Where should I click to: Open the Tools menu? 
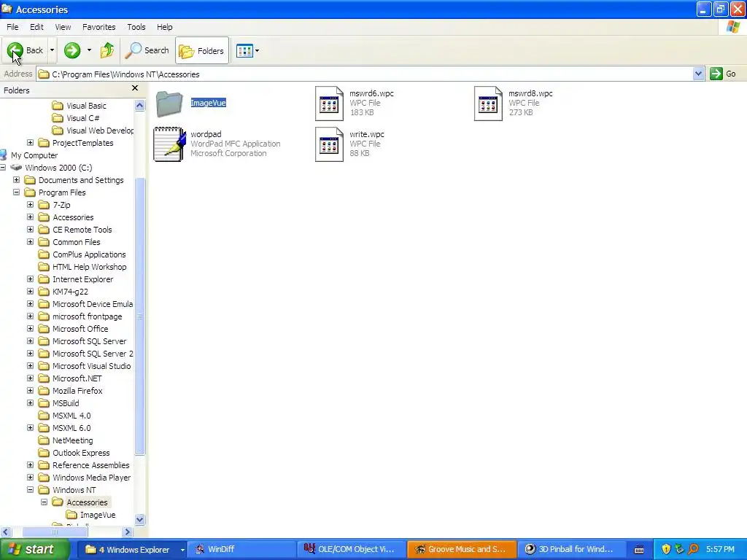[x=136, y=27]
